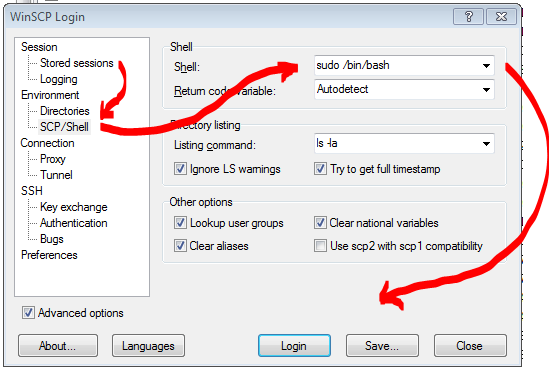Select SCP/Shell tree item

pyautogui.click(x=64, y=127)
